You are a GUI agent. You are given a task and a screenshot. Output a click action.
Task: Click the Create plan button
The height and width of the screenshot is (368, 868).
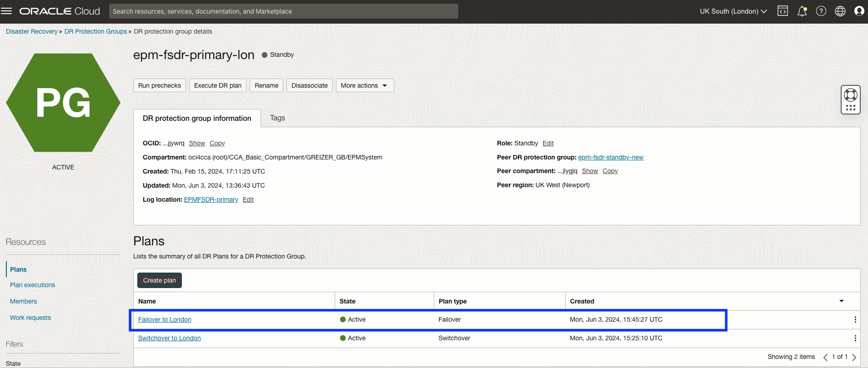160,280
